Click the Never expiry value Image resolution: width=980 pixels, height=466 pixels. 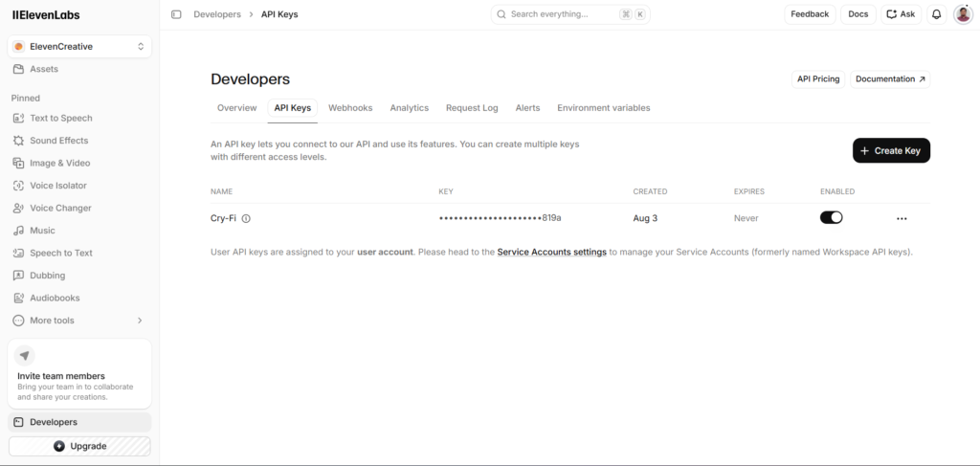[746, 218]
